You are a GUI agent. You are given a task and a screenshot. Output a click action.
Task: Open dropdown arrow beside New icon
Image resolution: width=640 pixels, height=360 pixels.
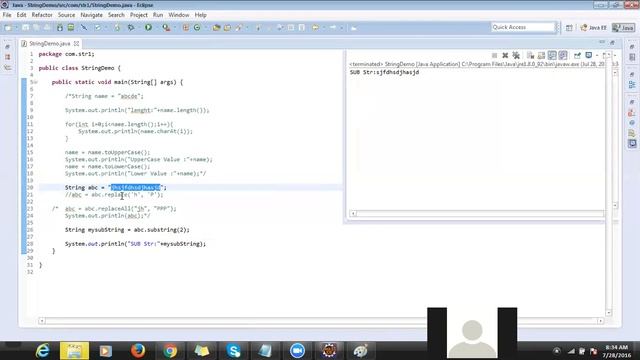click(16, 28)
